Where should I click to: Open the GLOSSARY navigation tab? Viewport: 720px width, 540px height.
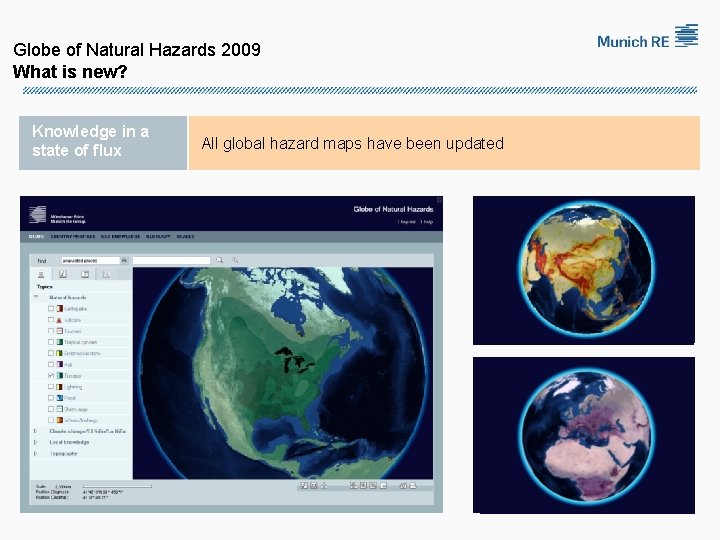[158, 236]
